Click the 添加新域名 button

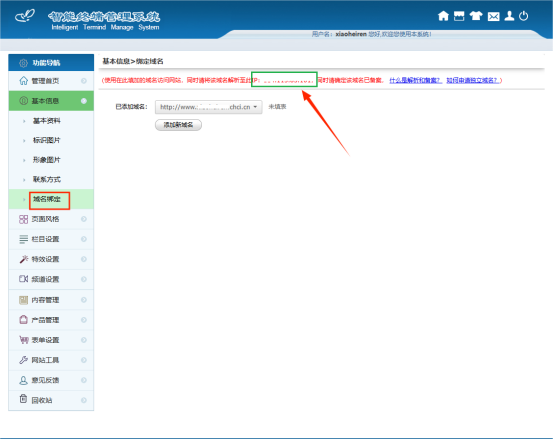[x=178, y=125]
